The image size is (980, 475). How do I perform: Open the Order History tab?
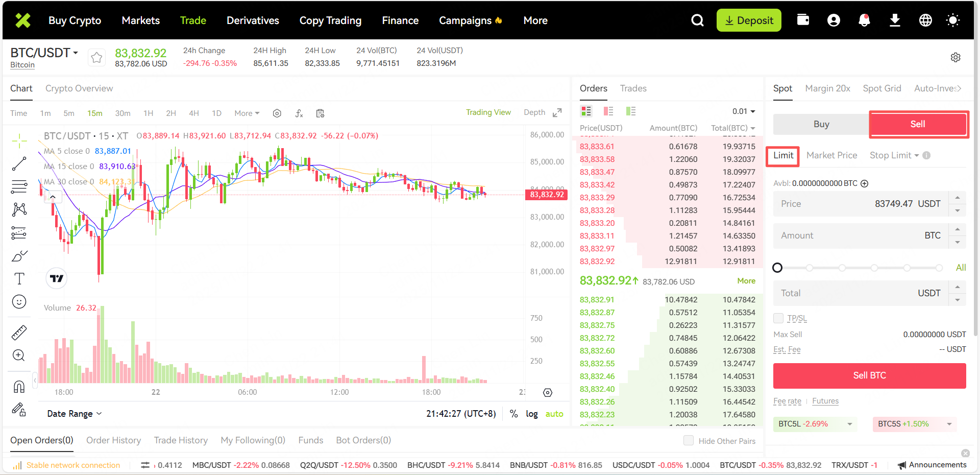click(113, 440)
